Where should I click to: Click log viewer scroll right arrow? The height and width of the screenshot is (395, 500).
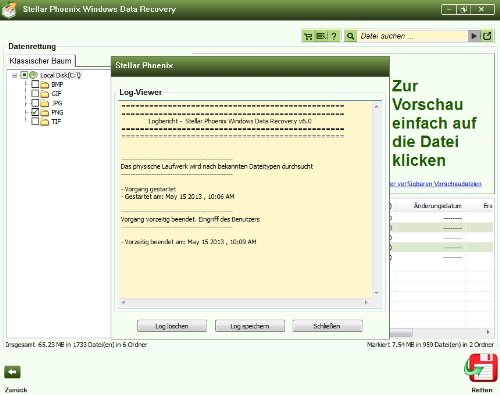click(x=366, y=302)
